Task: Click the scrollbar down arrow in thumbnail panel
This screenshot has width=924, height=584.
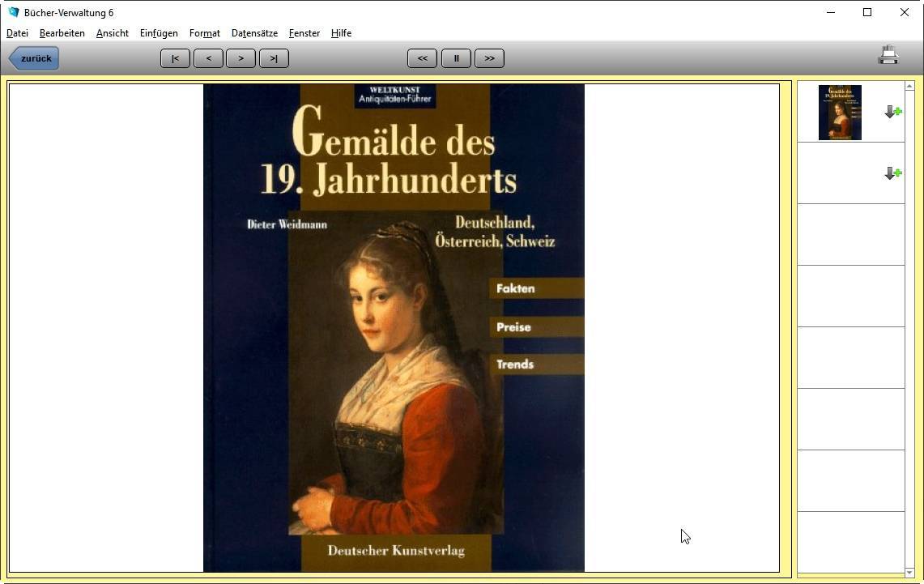Action: [x=909, y=573]
